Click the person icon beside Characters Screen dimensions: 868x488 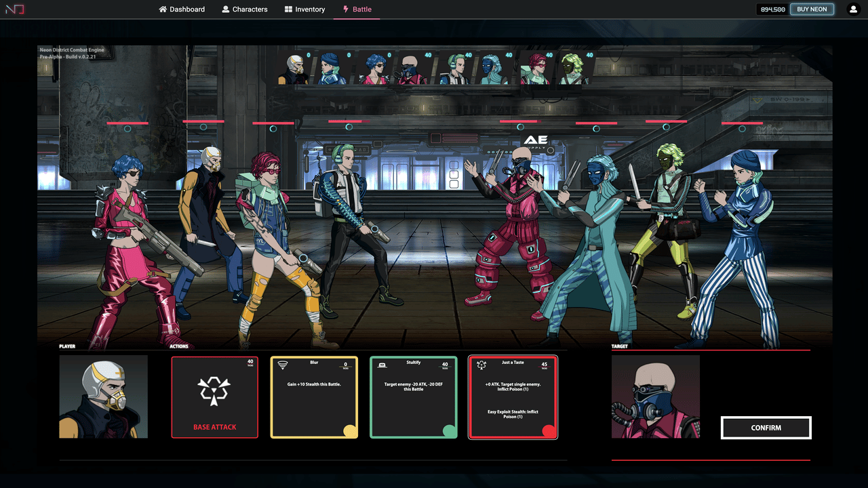tap(226, 9)
